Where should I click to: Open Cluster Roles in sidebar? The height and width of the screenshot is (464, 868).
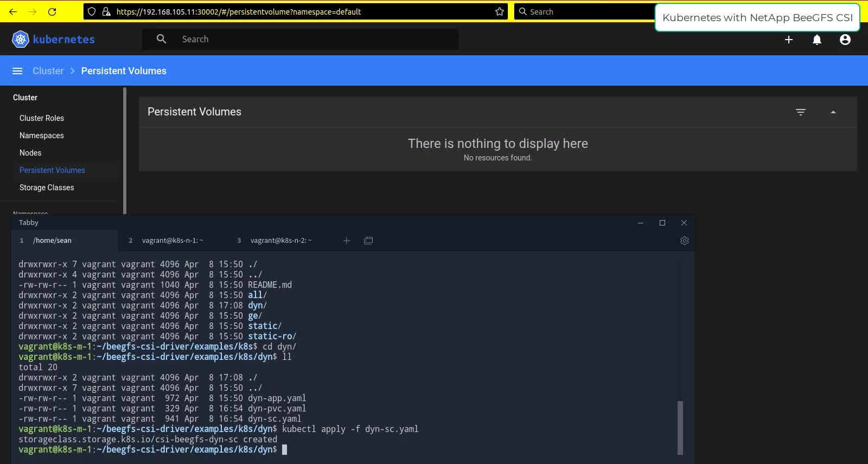[42, 118]
